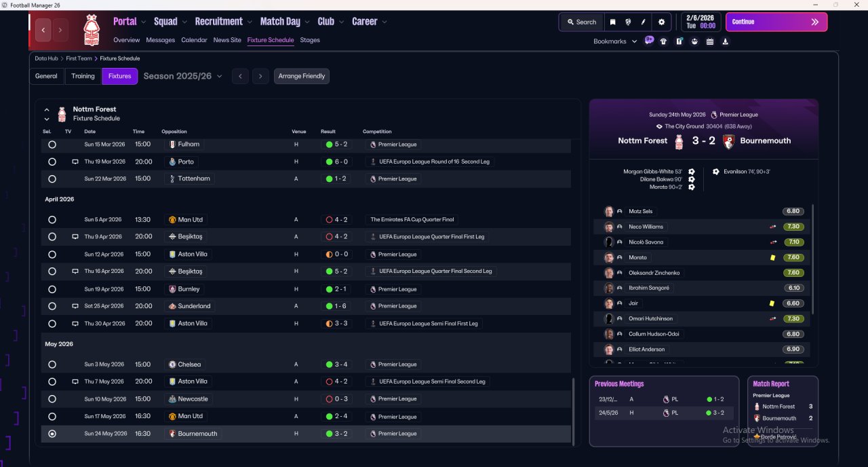Open the globe world icon in top bar

coord(629,22)
